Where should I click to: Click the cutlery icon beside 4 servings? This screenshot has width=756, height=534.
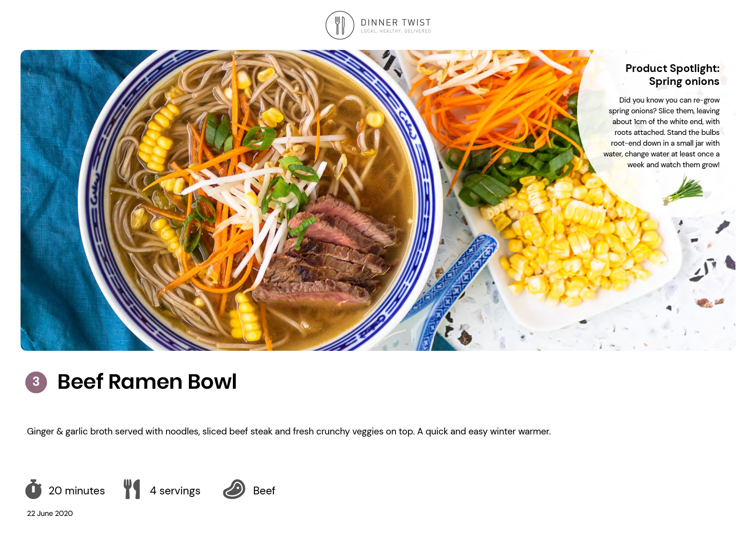[x=132, y=489]
